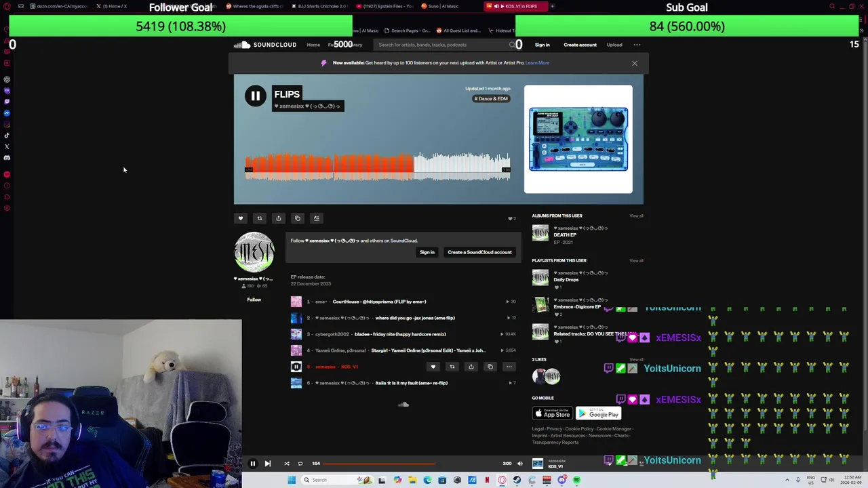Like the FLIPS playlist with the heart icon
The image size is (868, 488).
click(x=240, y=218)
